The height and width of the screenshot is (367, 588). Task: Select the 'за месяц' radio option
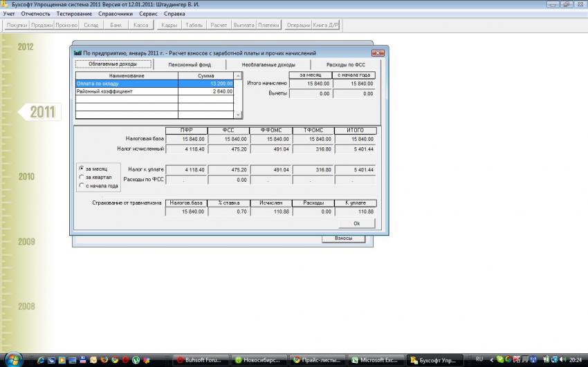point(82,169)
